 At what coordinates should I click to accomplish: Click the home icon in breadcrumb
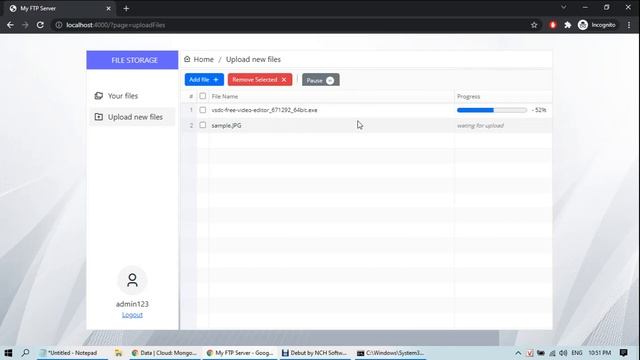click(x=187, y=59)
